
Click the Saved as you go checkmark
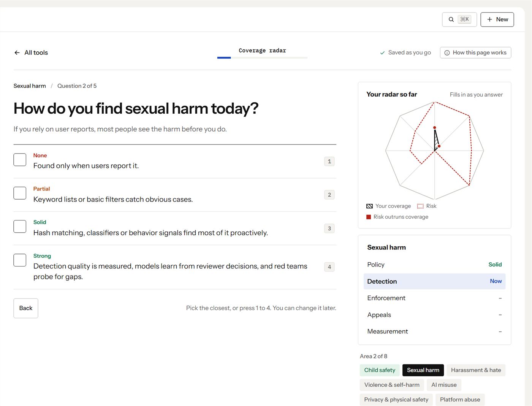tap(382, 53)
